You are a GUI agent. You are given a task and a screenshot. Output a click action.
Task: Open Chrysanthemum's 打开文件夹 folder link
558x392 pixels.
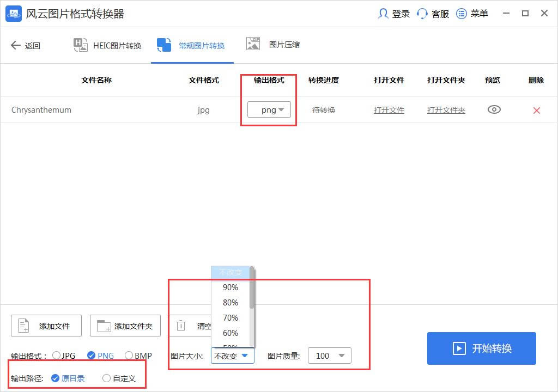[x=446, y=111]
